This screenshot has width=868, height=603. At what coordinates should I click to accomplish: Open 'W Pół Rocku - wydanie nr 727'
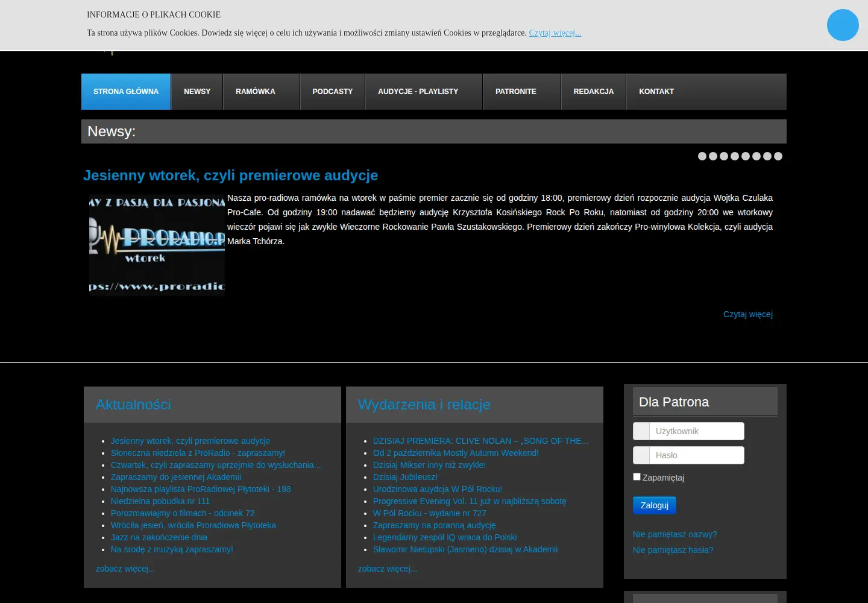[x=430, y=513]
